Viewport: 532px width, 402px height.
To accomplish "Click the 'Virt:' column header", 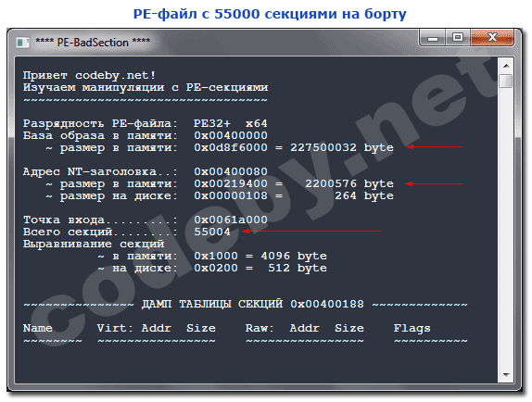I will (116, 328).
